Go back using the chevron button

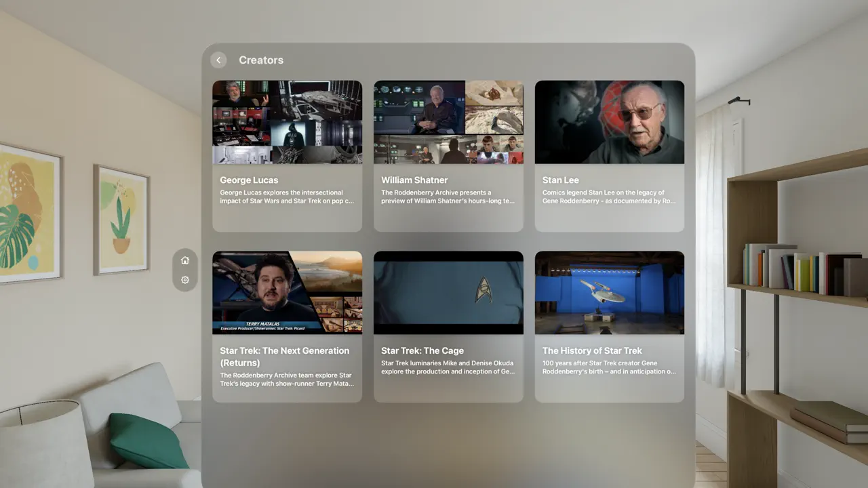tap(218, 60)
